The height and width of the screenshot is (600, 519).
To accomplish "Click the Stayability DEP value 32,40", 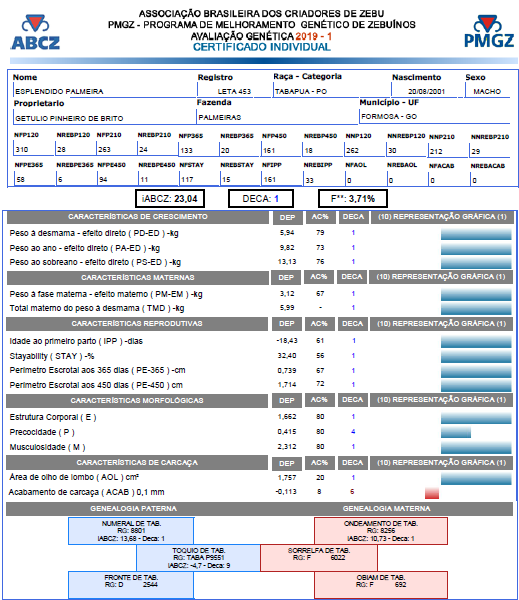I will pyautogui.click(x=287, y=355).
